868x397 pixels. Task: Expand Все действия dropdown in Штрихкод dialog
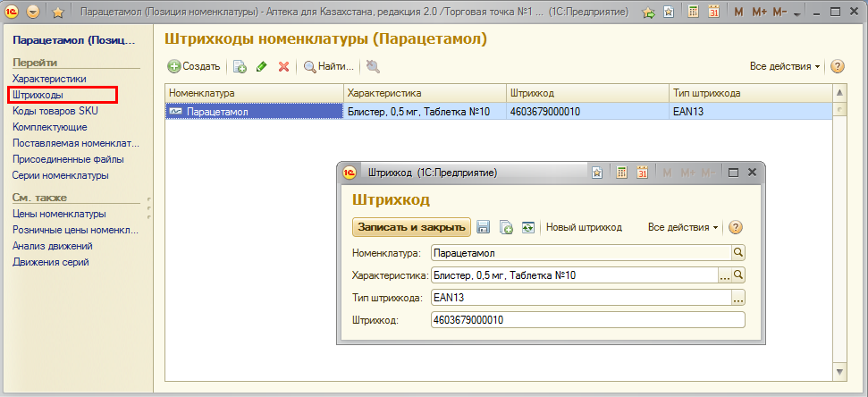pyautogui.click(x=683, y=227)
